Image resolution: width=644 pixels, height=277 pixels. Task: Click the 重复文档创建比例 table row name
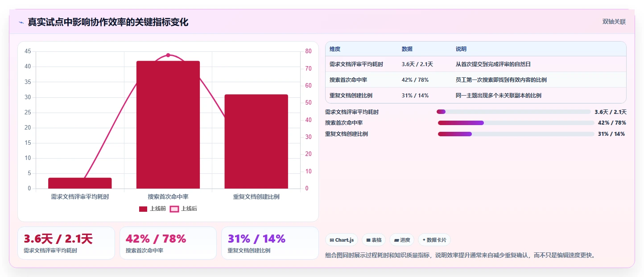pyautogui.click(x=351, y=96)
